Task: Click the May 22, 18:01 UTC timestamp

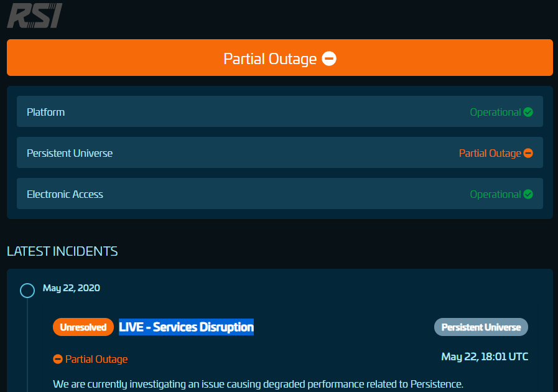Action: tap(485, 357)
